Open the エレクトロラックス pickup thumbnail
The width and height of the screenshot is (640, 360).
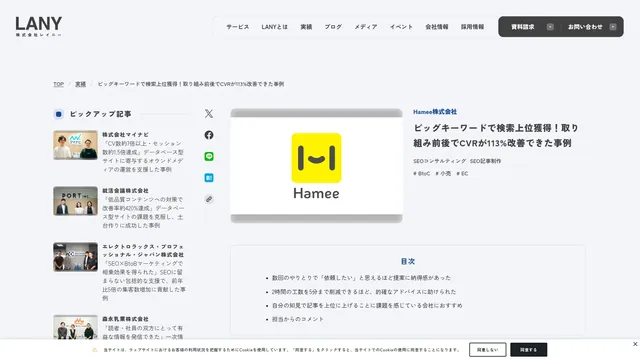point(75,257)
